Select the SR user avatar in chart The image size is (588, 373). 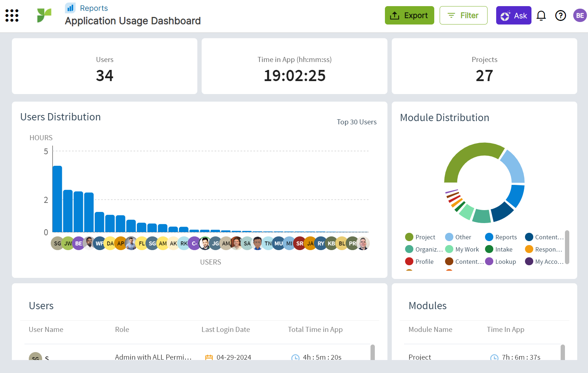(x=300, y=243)
